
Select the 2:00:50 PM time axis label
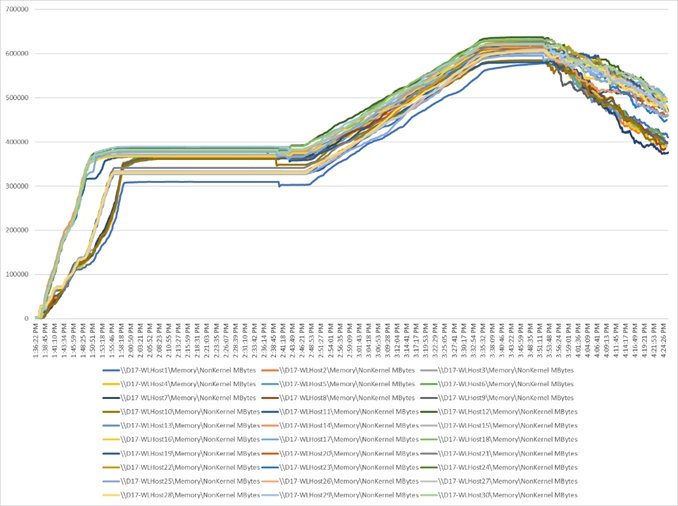(131, 339)
